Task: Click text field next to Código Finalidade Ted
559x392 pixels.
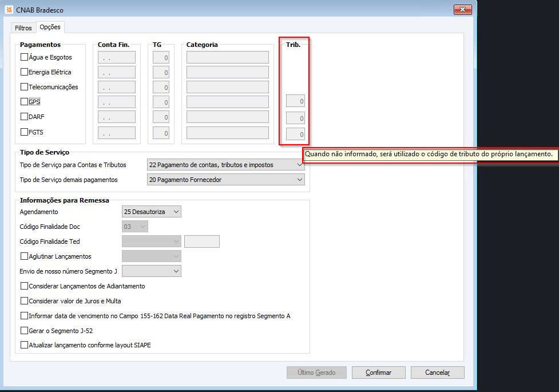Action: (202, 241)
